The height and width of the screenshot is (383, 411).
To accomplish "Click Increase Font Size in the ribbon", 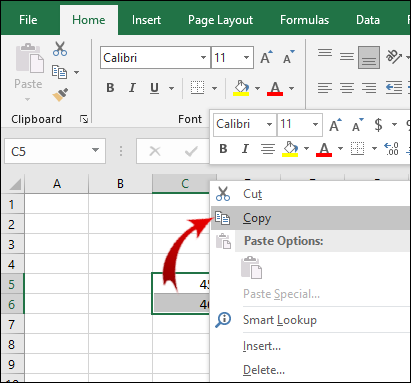I will [266, 57].
